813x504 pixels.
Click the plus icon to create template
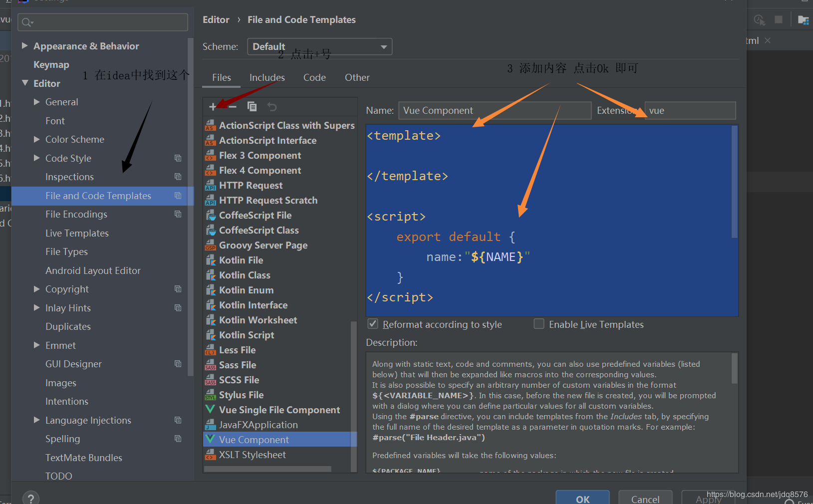coord(213,106)
